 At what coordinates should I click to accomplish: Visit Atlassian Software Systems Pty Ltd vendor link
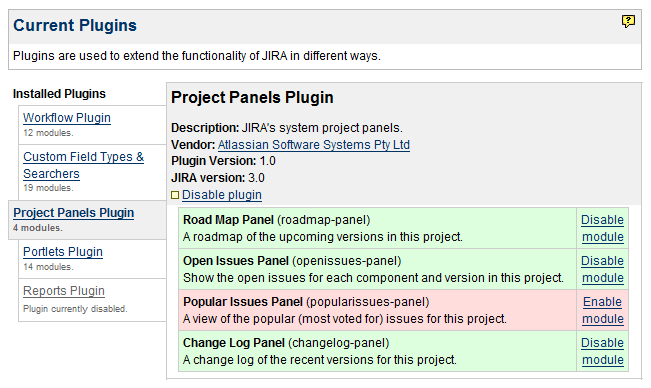pos(314,145)
